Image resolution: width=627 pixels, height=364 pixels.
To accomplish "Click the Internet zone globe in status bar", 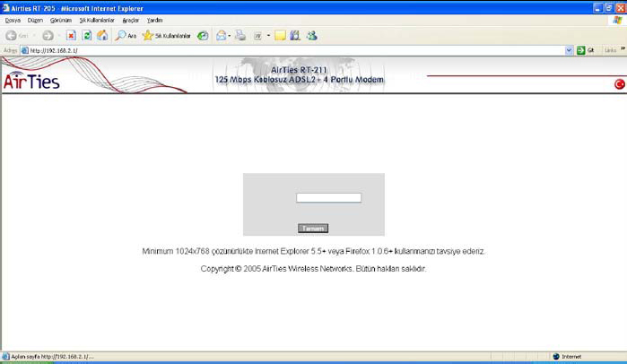I will click(556, 357).
